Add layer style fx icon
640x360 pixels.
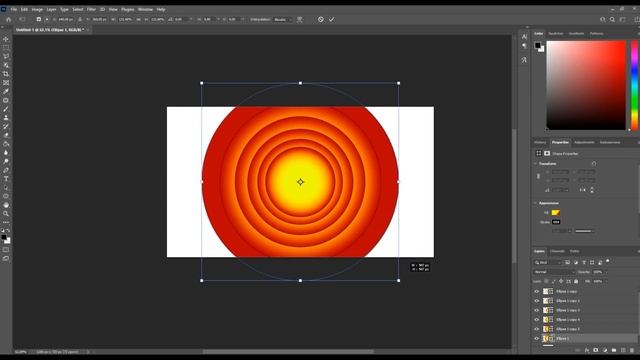pyautogui.click(x=587, y=350)
